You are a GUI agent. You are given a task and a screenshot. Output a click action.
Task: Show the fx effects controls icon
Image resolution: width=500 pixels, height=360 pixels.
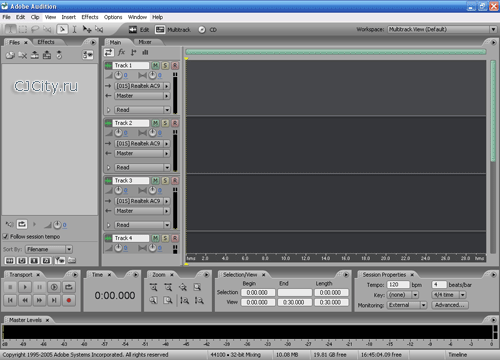click(121, 52)
